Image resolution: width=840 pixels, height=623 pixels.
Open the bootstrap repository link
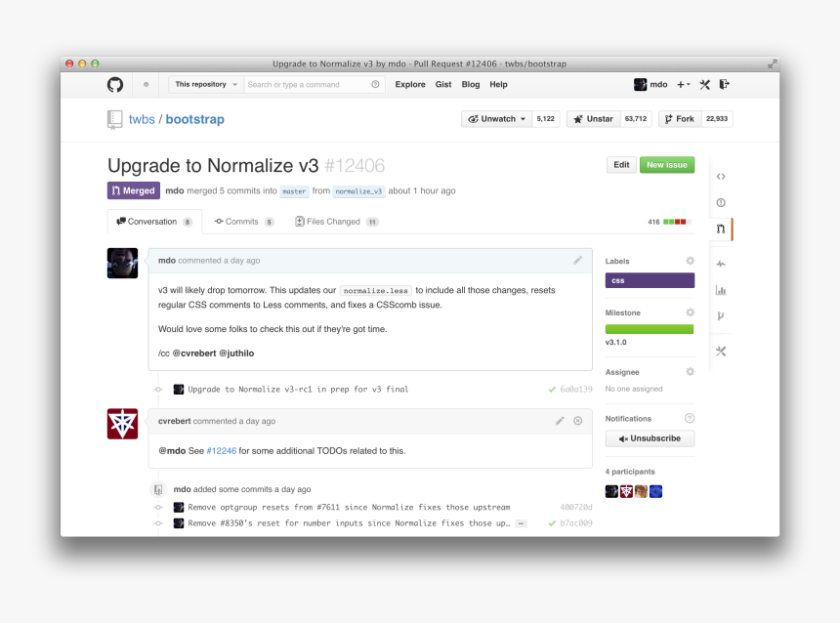pyautogui.click(x=195, y=119)
